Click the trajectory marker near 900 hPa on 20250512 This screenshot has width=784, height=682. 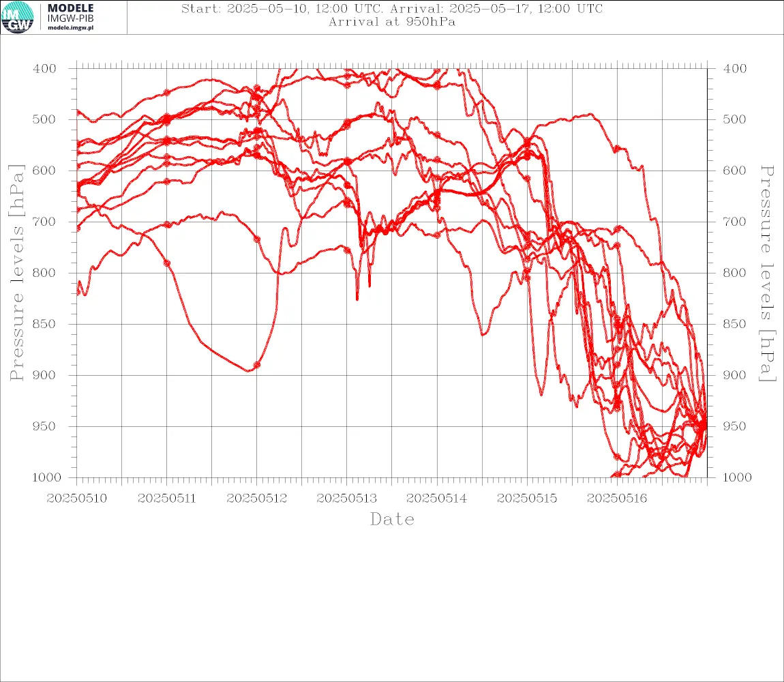coord(257,366)
